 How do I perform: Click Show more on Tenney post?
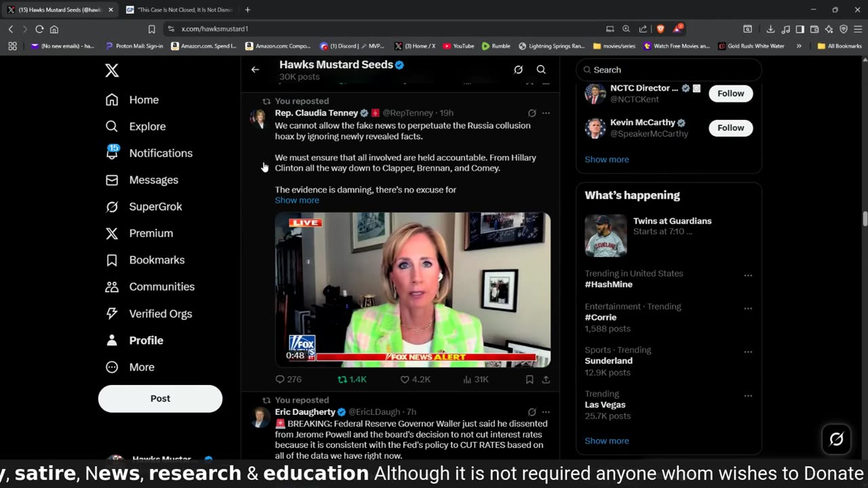pos(297,201)
